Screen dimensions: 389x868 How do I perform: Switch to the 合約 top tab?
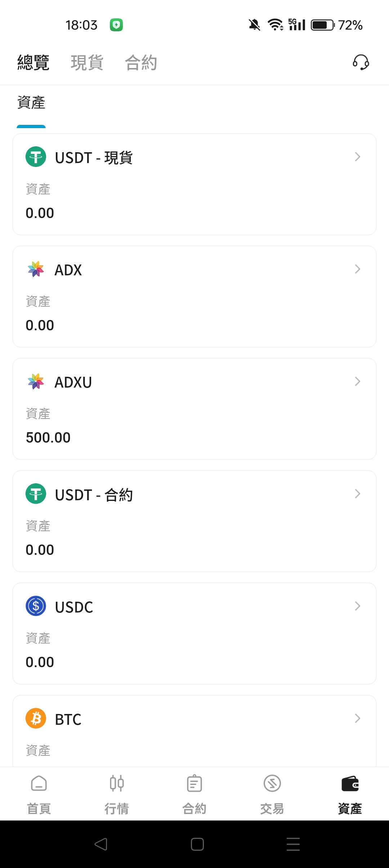point(141,63)
